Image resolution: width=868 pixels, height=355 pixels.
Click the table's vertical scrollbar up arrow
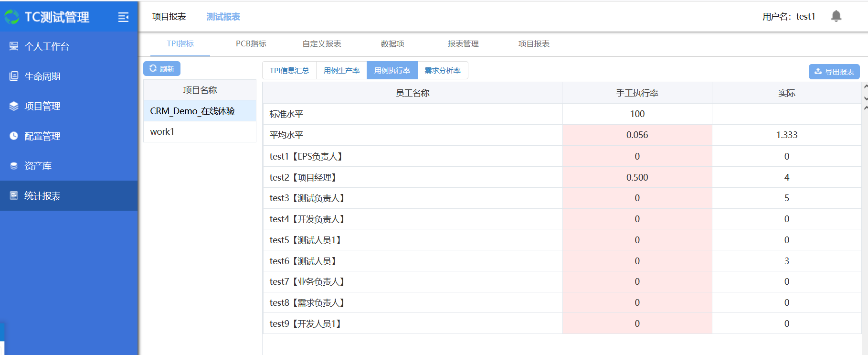(x=865, y=86)
